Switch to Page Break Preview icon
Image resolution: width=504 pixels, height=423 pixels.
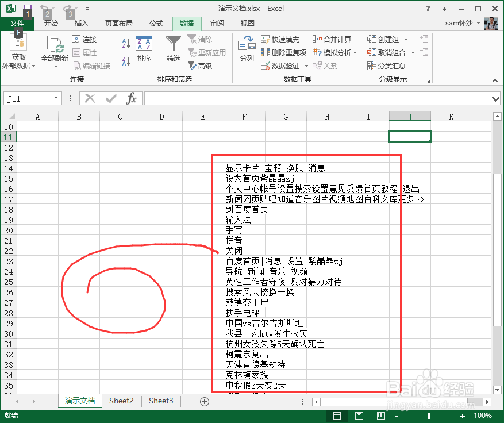click(381, 416)
